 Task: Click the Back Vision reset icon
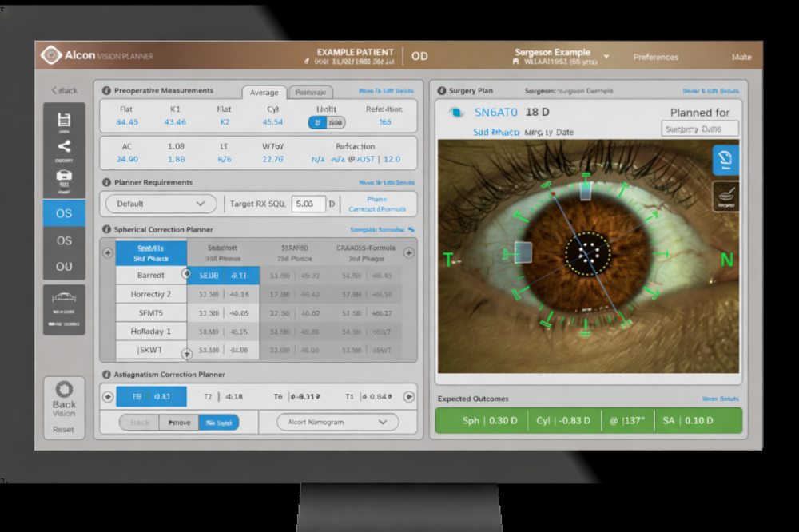pyautogui.click(x=64, y=391)
